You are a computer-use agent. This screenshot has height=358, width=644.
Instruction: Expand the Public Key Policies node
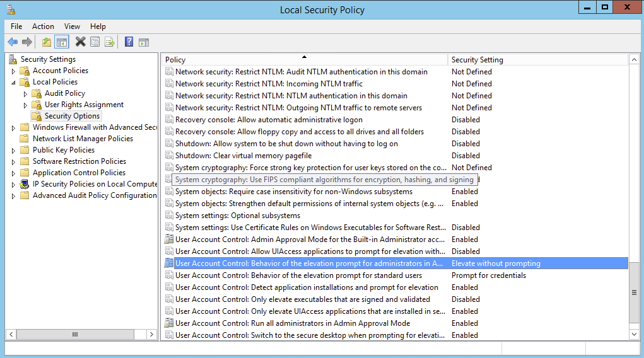(14, 151)
